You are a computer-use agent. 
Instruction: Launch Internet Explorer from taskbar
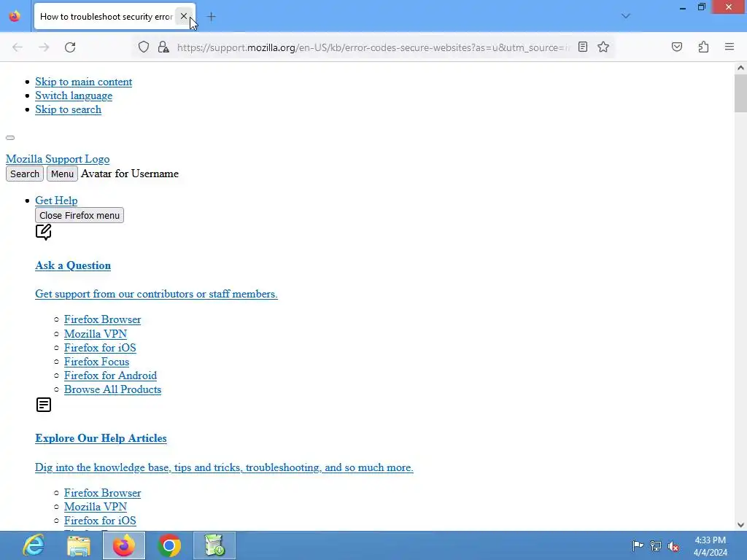(34, 545)
